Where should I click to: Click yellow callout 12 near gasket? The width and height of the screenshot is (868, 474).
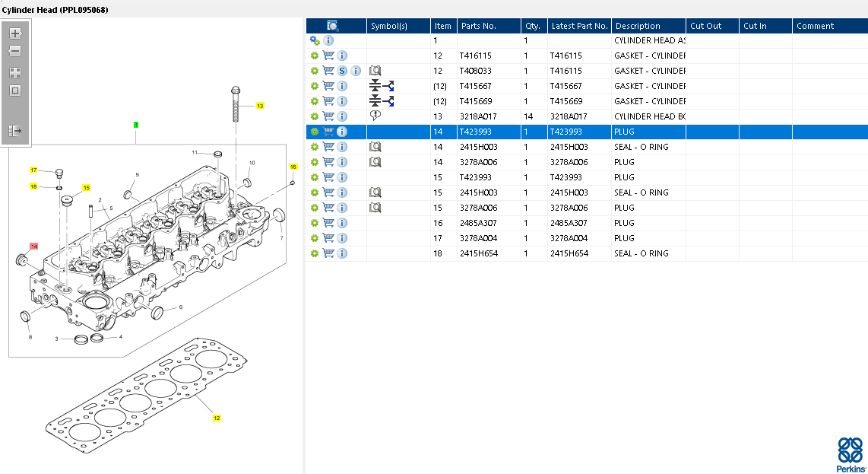pos(217,418)
